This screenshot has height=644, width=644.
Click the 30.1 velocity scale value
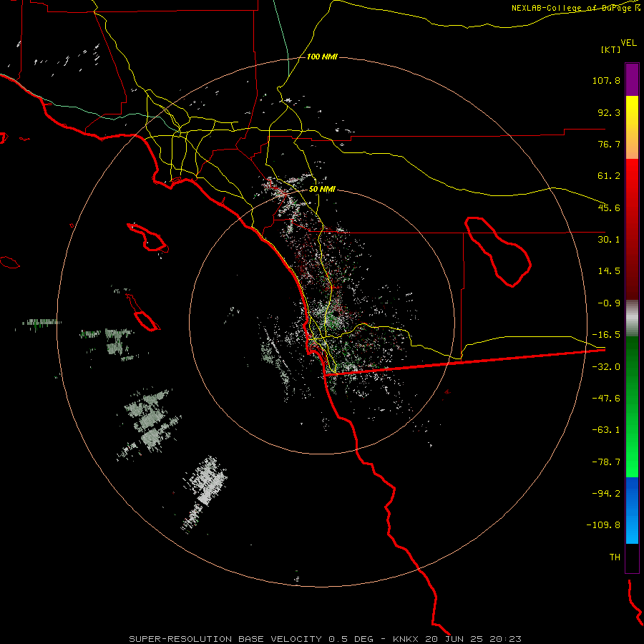pyautogui.click(x=609, y=240)
